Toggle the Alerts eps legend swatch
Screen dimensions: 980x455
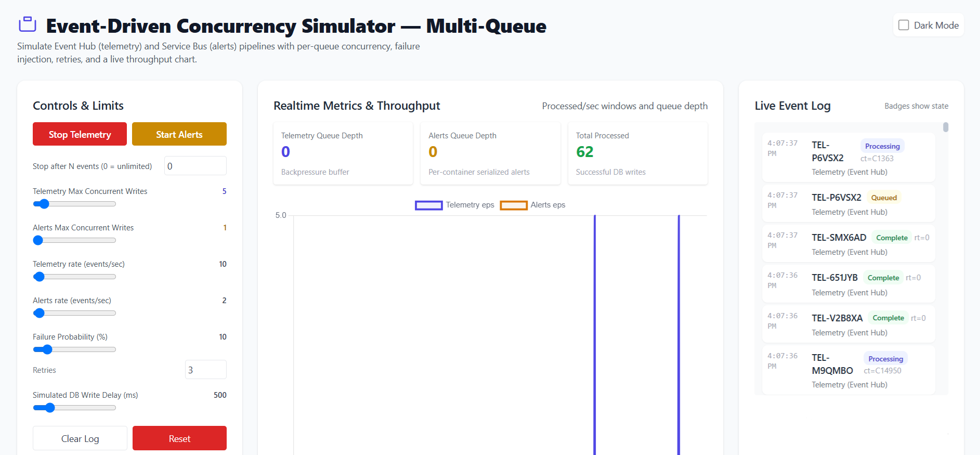coord(514,205)
